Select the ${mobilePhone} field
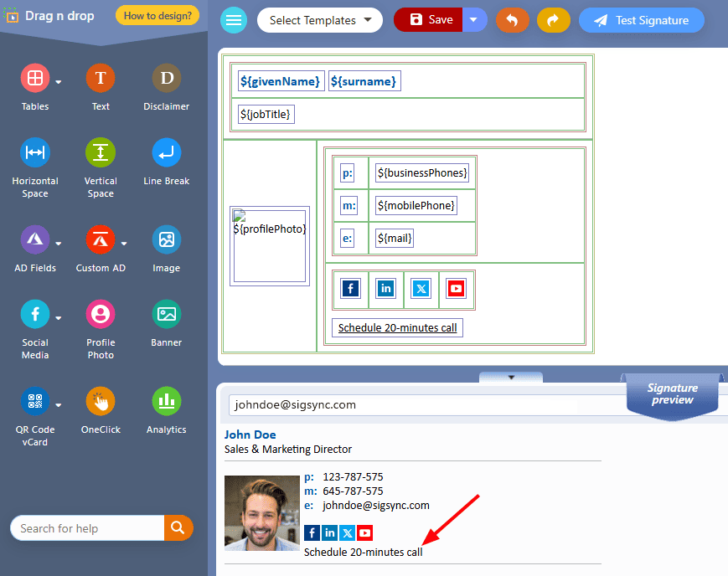 [416, 205]
